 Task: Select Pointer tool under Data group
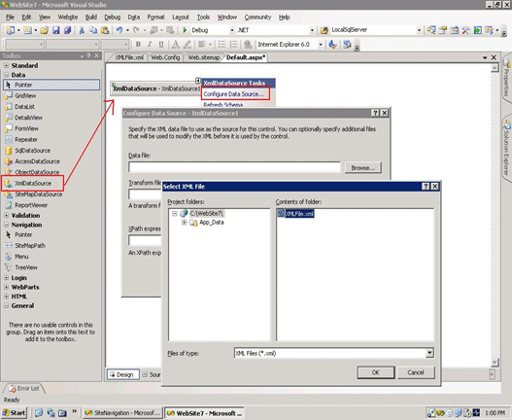(x=51, y=85)
